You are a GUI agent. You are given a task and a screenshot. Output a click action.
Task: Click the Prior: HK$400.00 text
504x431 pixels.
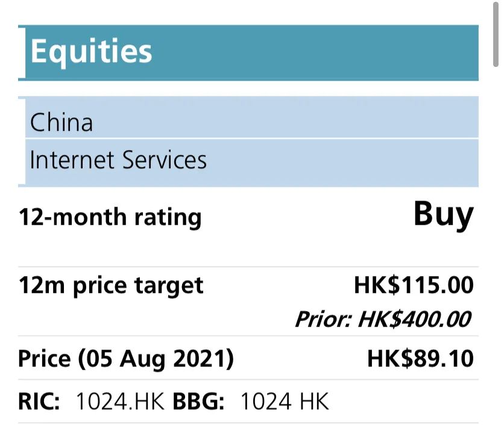coord(384,319)
